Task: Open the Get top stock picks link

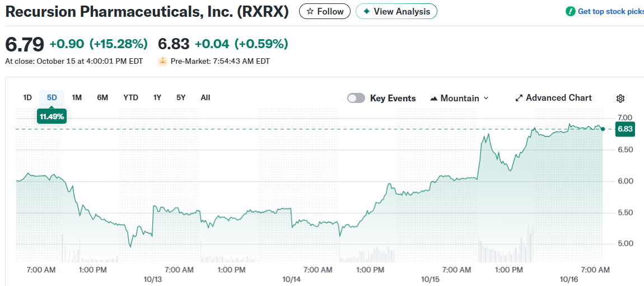Action: (610, 11)
